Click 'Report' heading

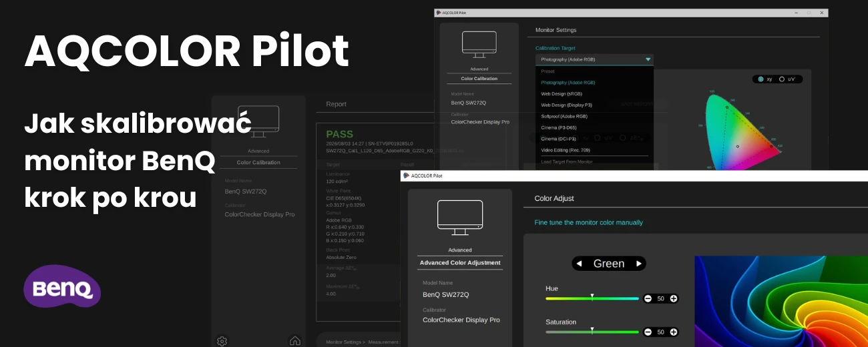coord(336,104)
